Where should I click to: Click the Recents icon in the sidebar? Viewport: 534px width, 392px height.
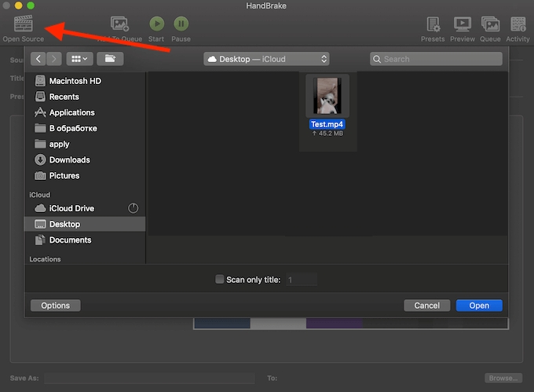coord(40,97)
